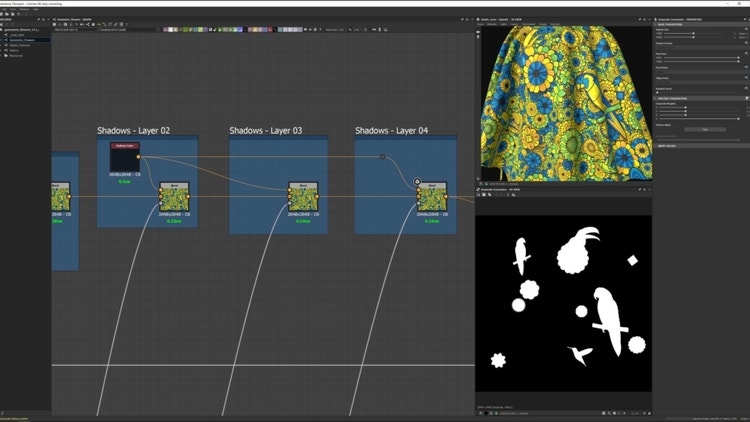This screenshot has height=422, width=750.
Task: Select the Uniform Color node in Layer 02
Action: pyautogui.click(x=125, y=157)
